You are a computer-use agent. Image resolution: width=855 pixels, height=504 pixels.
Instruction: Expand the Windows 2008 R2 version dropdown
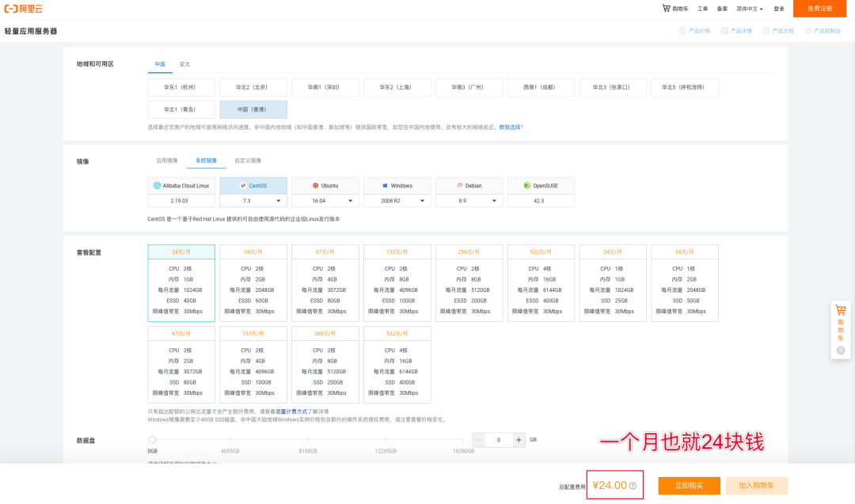(x=397, y=201)
